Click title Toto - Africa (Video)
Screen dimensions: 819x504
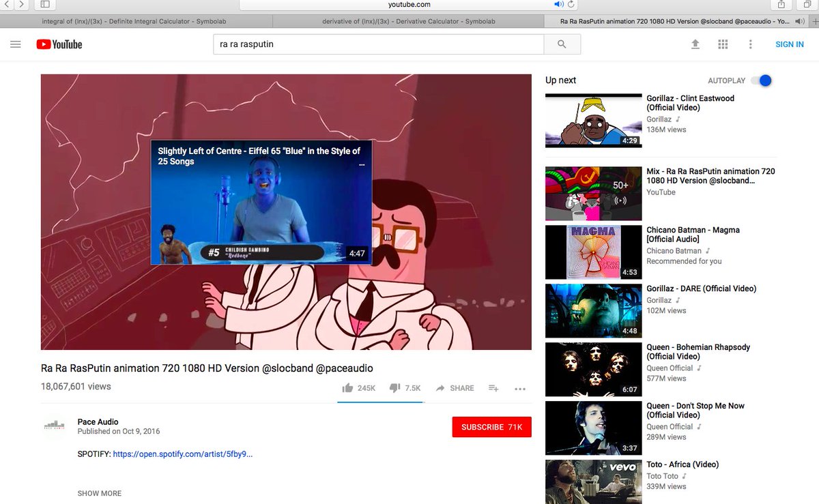coord(682,464)
